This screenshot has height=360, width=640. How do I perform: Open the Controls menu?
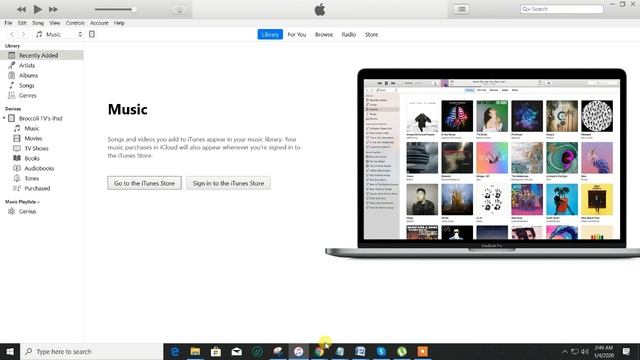75,23
